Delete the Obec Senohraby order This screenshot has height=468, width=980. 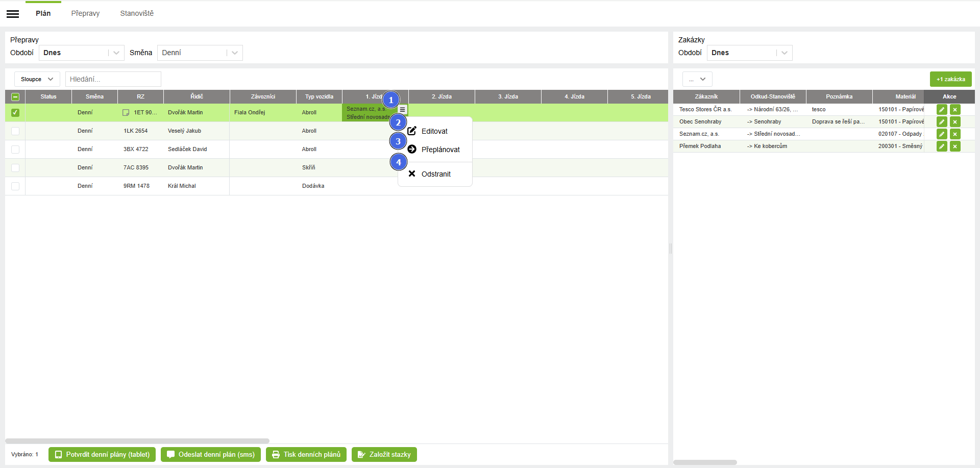(955, 121)
